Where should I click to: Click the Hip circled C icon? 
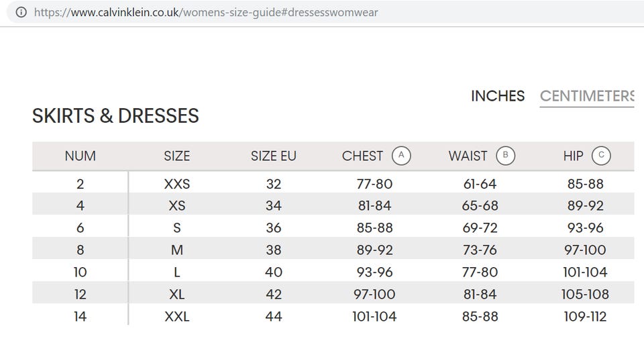[601, 156]
